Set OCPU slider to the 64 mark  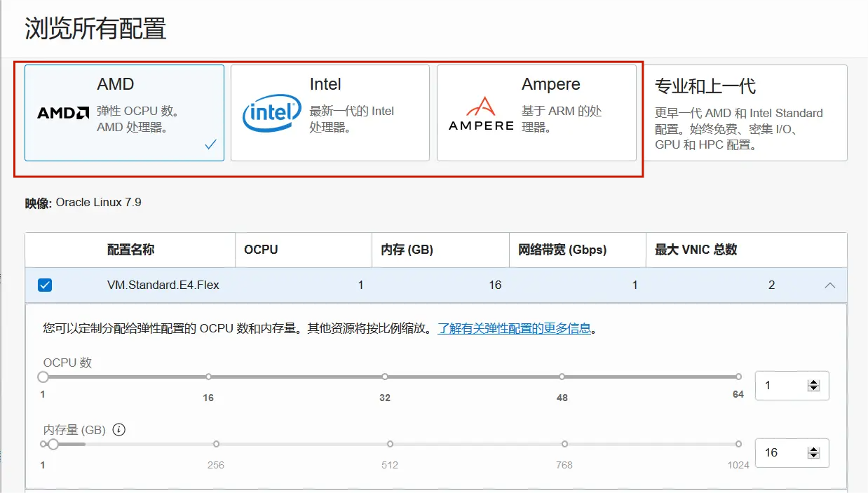click(x=738, y=377)
